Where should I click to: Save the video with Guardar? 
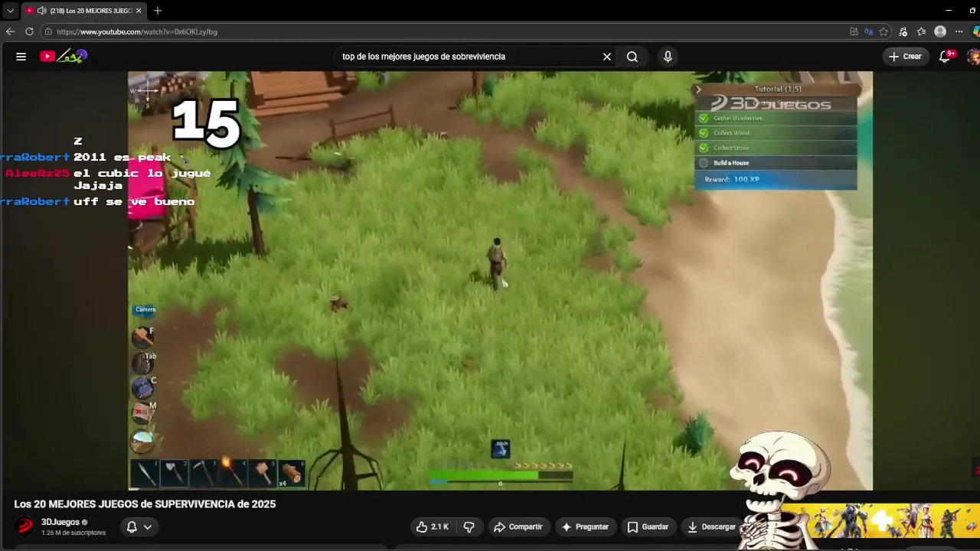point(648,527)
